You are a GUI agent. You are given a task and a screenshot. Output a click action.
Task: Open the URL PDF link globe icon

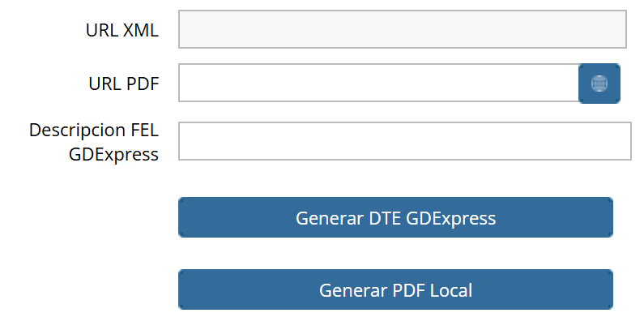click(x=599, y=84)
